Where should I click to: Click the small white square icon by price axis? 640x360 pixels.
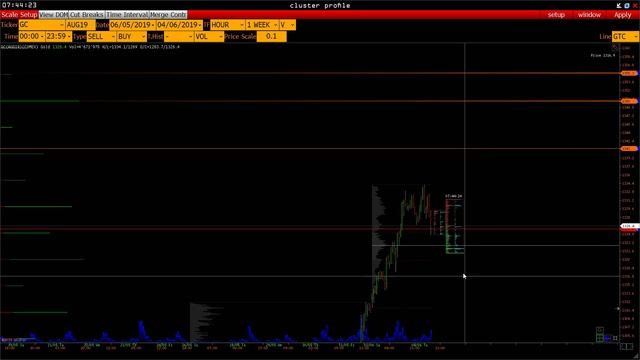pos(615,338)
